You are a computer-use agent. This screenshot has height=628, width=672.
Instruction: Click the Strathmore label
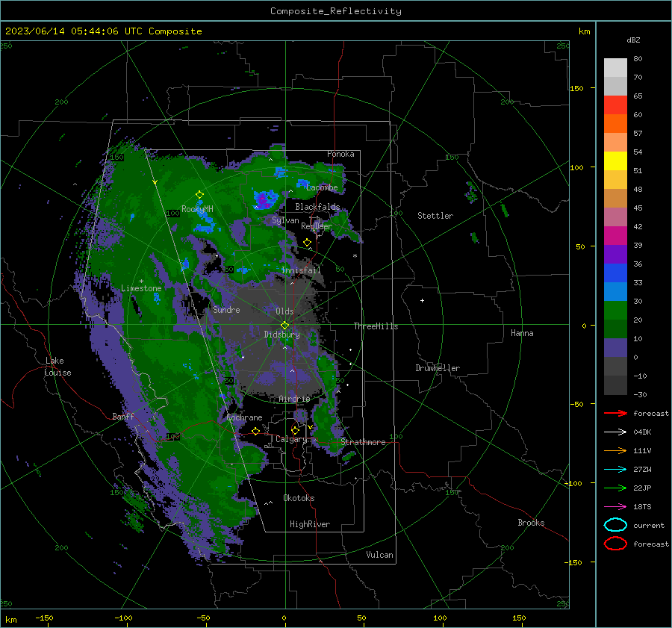(363, 442)
